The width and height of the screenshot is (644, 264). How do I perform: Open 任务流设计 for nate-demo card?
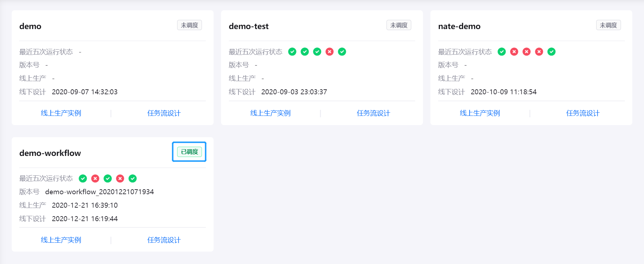tap(583, 113)
